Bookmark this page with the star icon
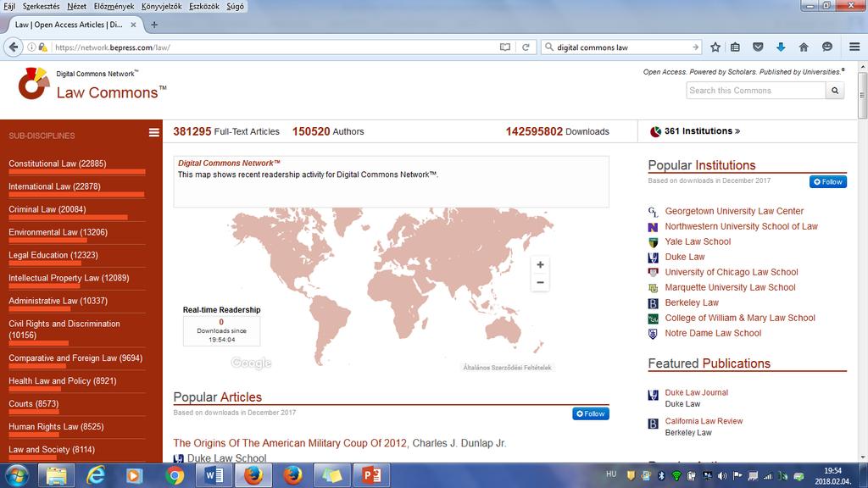 (715, 47)
